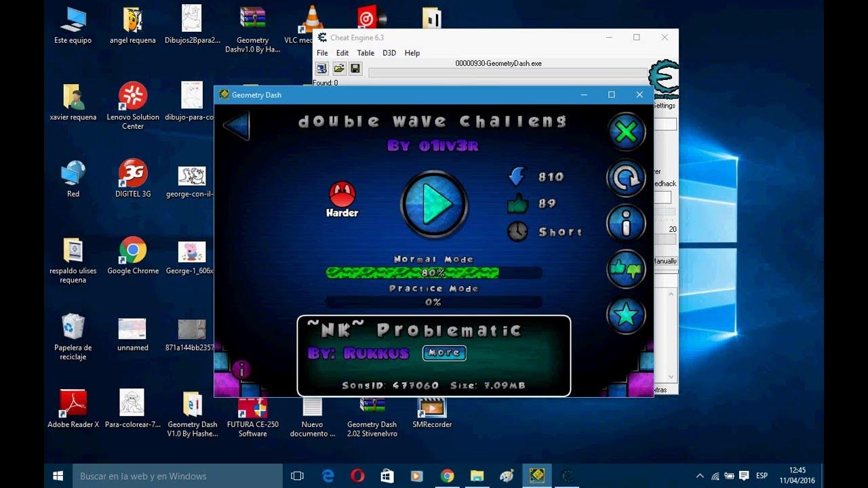868x488 pixels.
Task: Select the angel requena folder icon
Action: (x=133, y=26)
